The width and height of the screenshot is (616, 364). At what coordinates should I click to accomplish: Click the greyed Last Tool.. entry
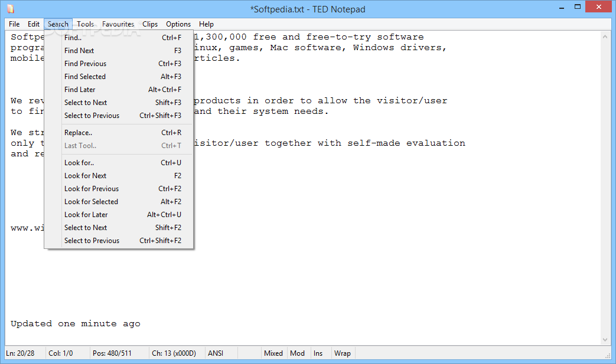pos(119,146)
